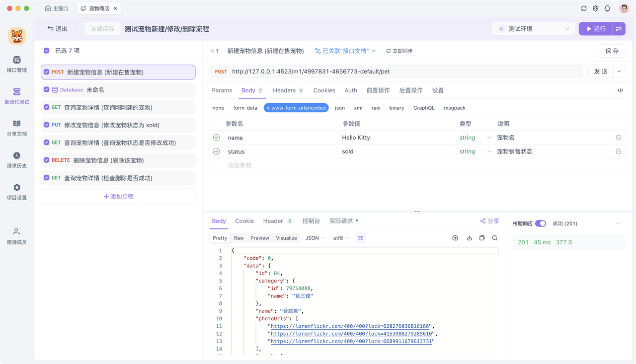This screenshot has height=364, width=636.
Task: Open the 前置操作 tab
Action: click(x=378, y=90)
